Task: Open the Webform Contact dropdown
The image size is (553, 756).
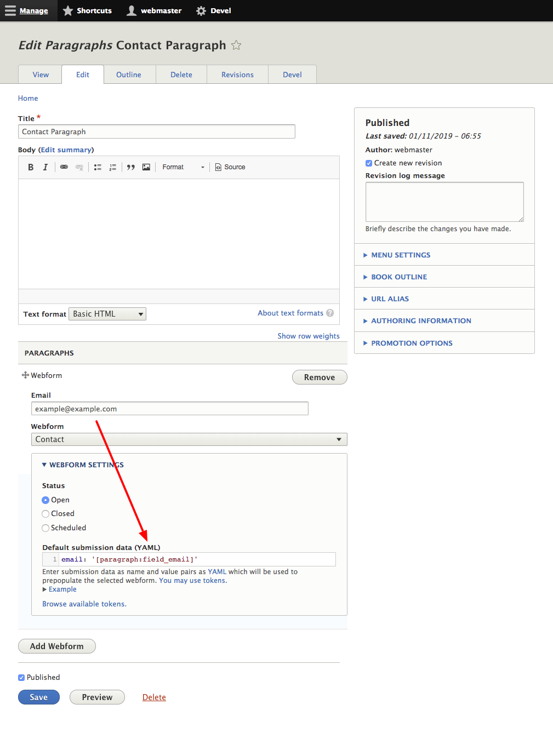Action: tap(189, 439)
